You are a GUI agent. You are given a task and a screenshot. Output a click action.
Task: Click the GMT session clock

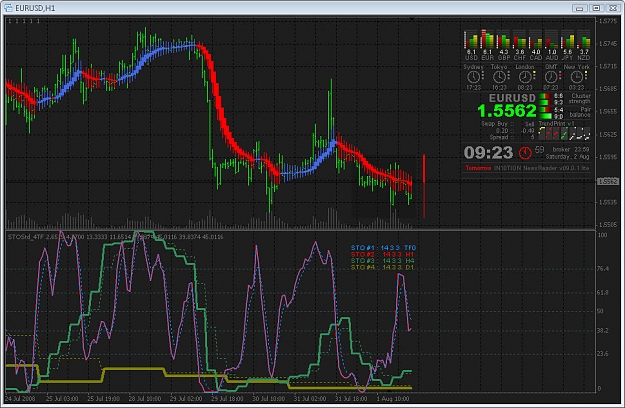(x=551, y=77)
